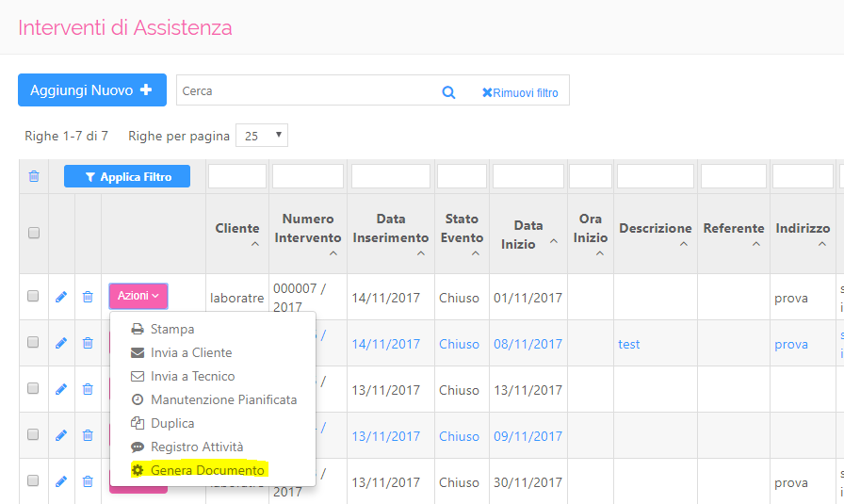844x504 pixels.
Task: Sort by Ora Inizio arrow
Action: [x=600, y=253]
